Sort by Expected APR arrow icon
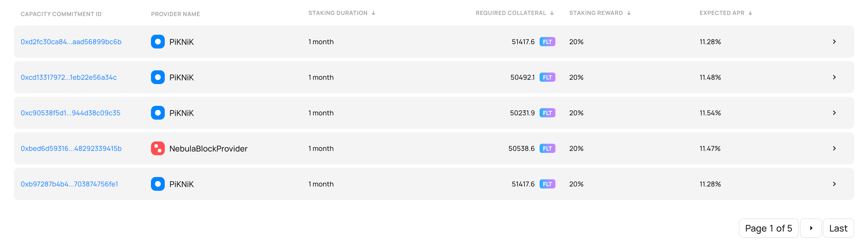868x245 pixels. pyautogui.click(x=750, y=13)
